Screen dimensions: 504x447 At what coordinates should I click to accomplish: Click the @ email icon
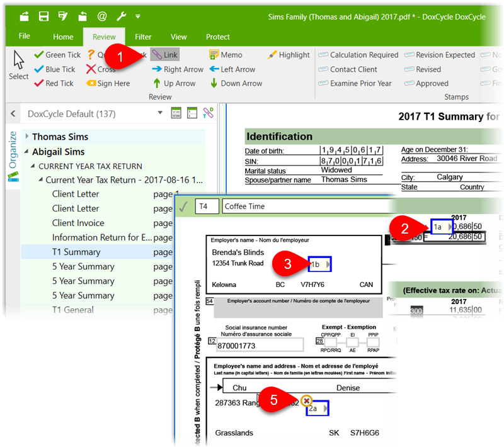102,16
